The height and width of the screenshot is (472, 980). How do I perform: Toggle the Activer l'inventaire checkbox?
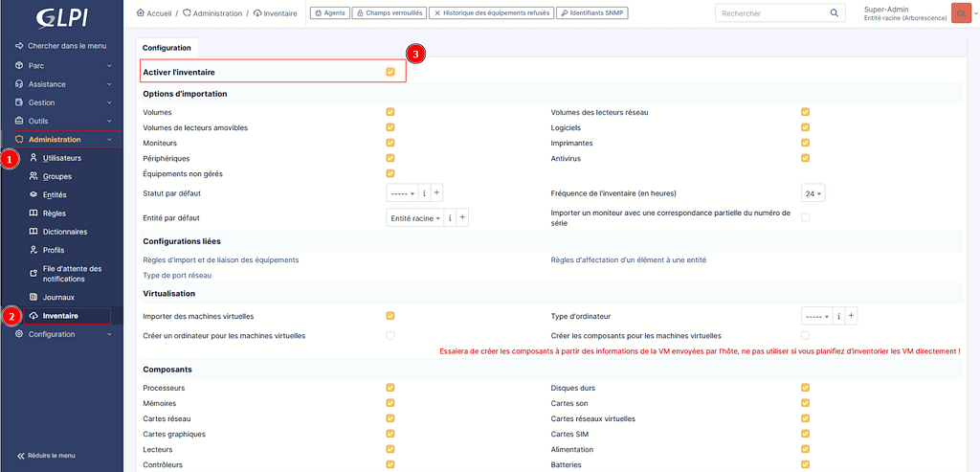click(x=390, y=72)
